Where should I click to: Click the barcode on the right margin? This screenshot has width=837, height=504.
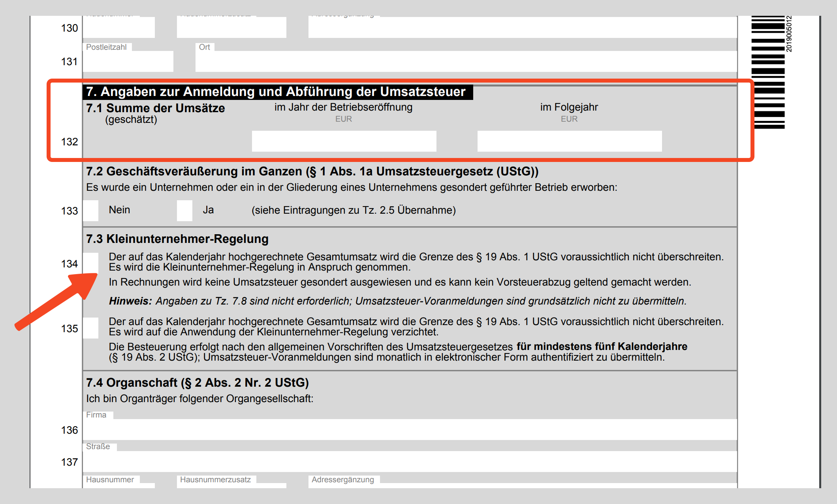[x=767, y=72]
